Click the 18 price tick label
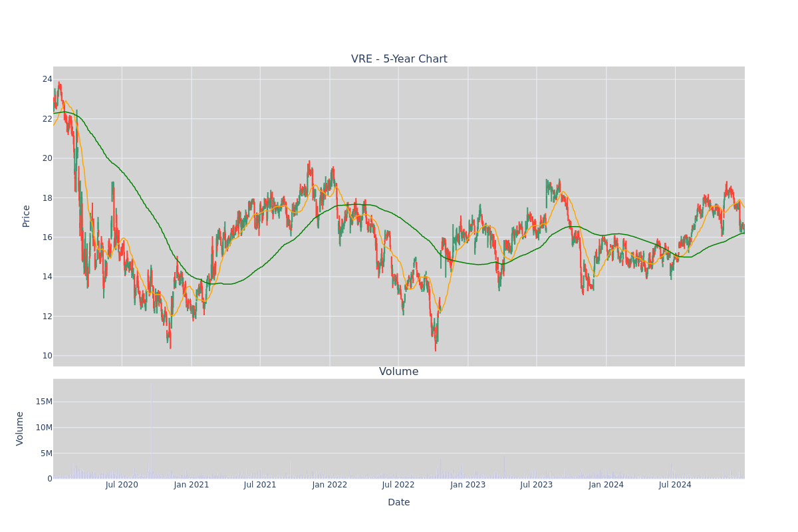 47,198
